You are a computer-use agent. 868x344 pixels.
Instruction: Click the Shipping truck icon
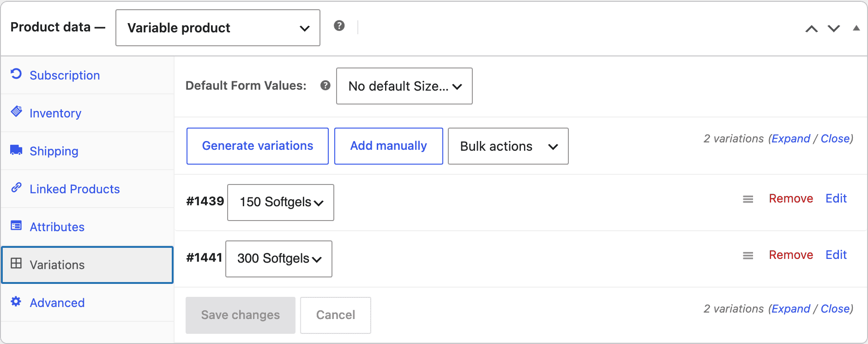(x=16, y=150)
